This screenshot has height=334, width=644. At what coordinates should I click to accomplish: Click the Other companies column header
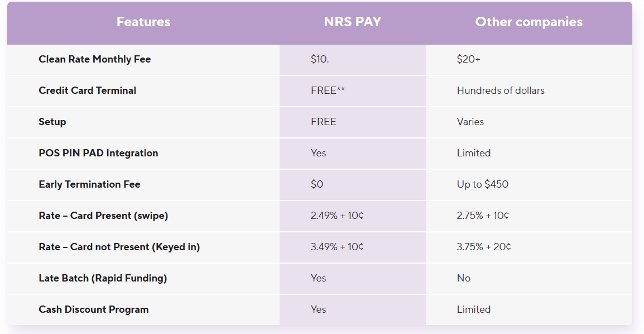(528, 22)
